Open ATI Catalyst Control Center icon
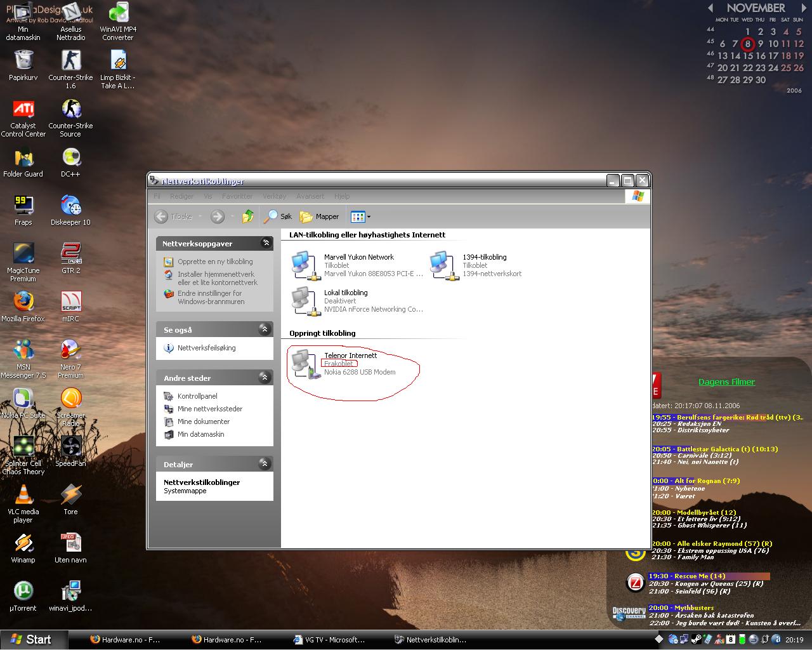This screenshot has width=812, height=650. coord(23,118)
